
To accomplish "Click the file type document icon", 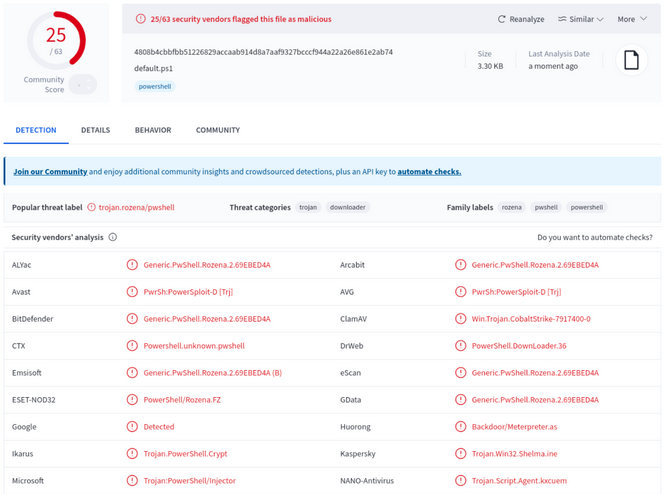I will pos(631,60).
